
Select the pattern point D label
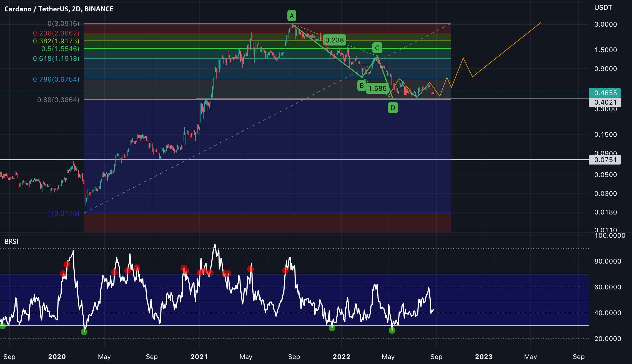[x=393, y=108]
